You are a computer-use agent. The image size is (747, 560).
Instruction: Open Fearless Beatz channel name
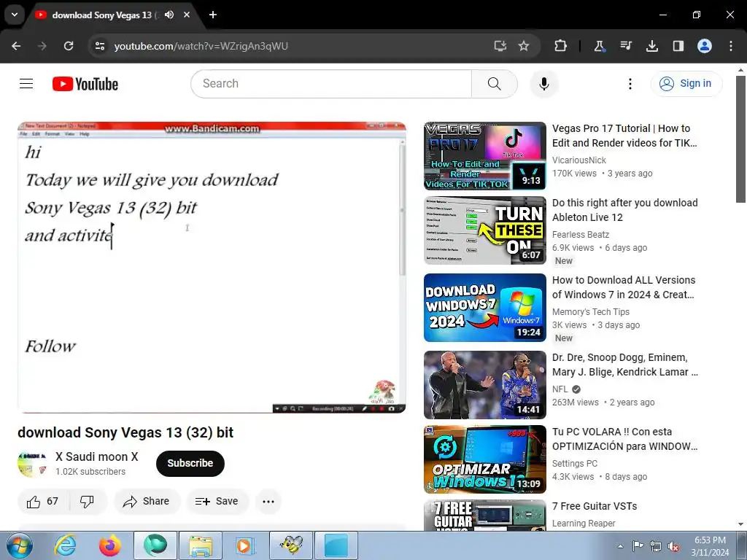click(580, 235)
